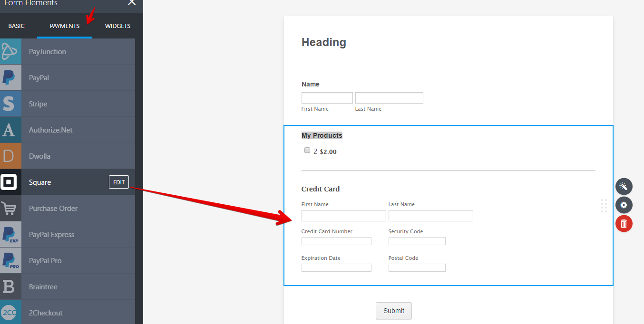Click the PayJunction payment icon
Image resolution: width=644 pixels, height=324 pixels.
pos(10,52)
